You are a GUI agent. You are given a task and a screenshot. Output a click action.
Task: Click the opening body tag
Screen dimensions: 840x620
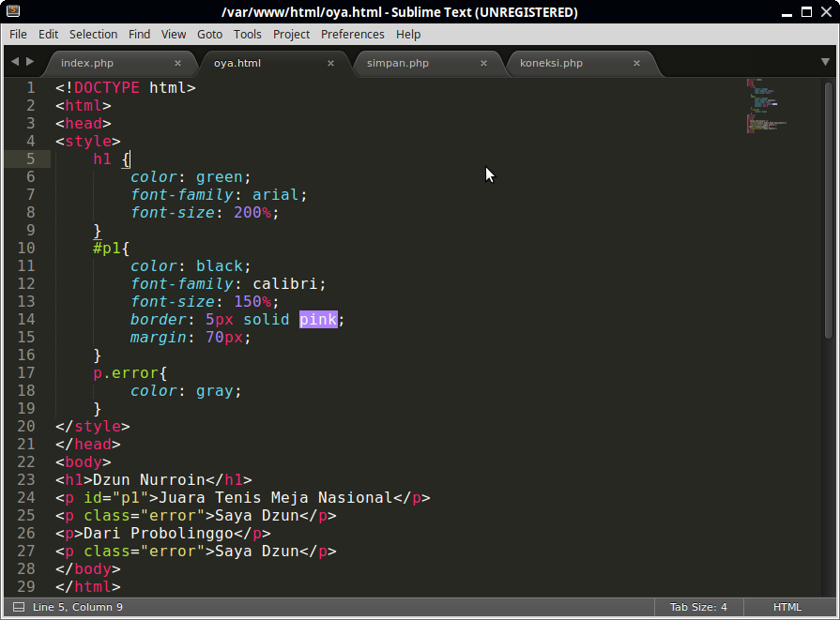click(x=83, y=462)
